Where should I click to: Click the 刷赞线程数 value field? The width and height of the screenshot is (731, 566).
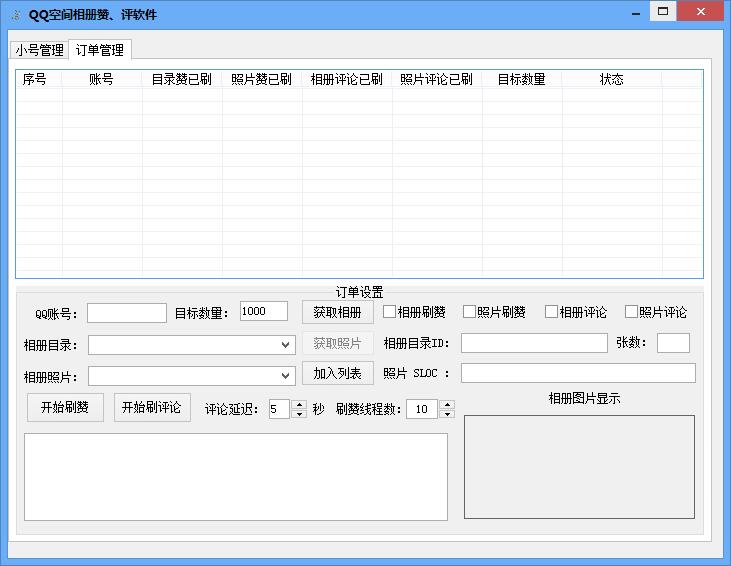[421, 409]
